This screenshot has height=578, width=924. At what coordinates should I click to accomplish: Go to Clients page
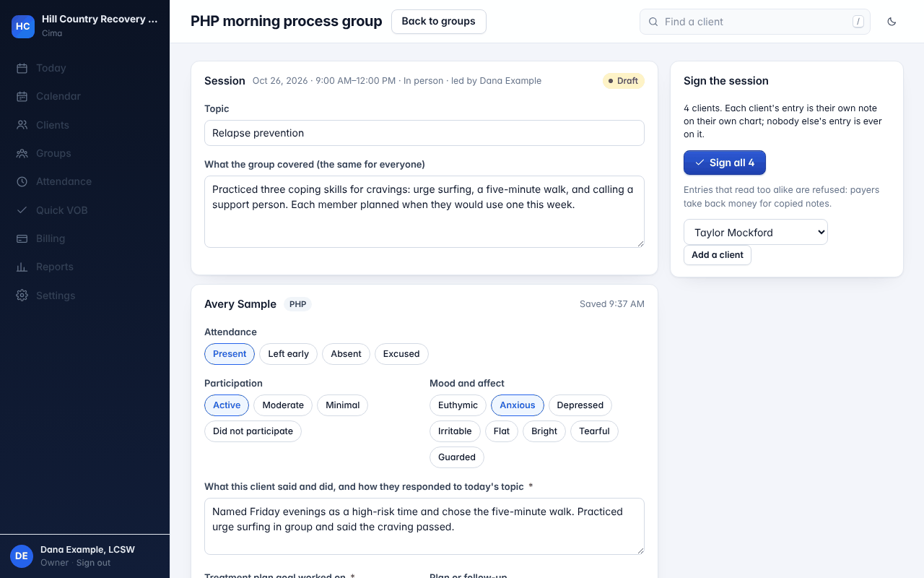click(84, 125)
